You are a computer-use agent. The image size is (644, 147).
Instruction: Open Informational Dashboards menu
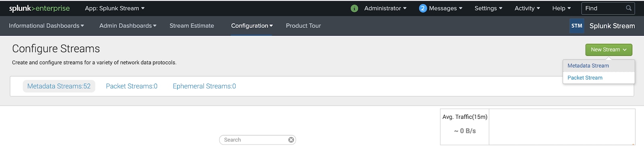tap(47, 26)
